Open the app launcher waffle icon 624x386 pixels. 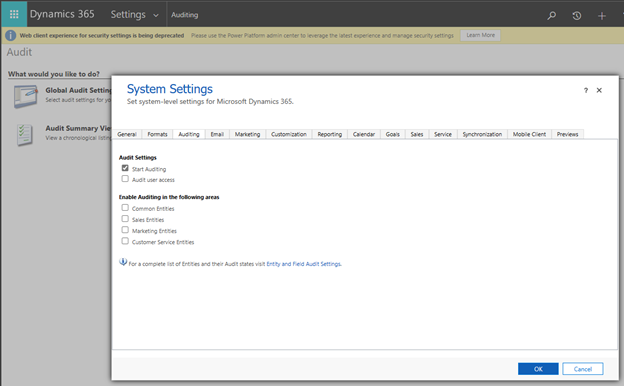coord(14,14)
